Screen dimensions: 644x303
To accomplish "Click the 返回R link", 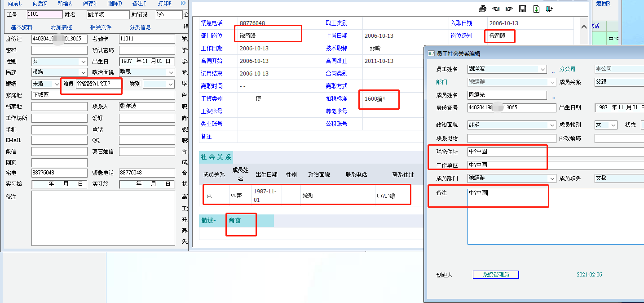I will point(602,4).
